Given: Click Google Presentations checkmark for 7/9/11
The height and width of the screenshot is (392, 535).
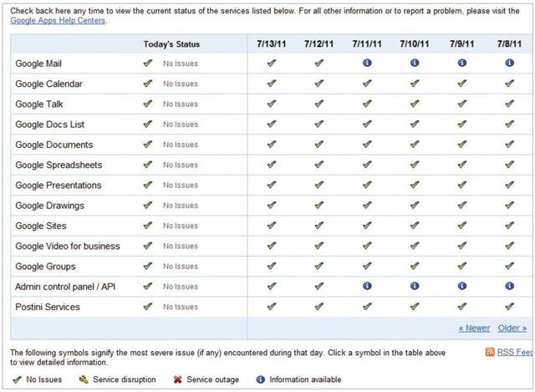Looking at the screenshot, I should click(x=462, y=185).
